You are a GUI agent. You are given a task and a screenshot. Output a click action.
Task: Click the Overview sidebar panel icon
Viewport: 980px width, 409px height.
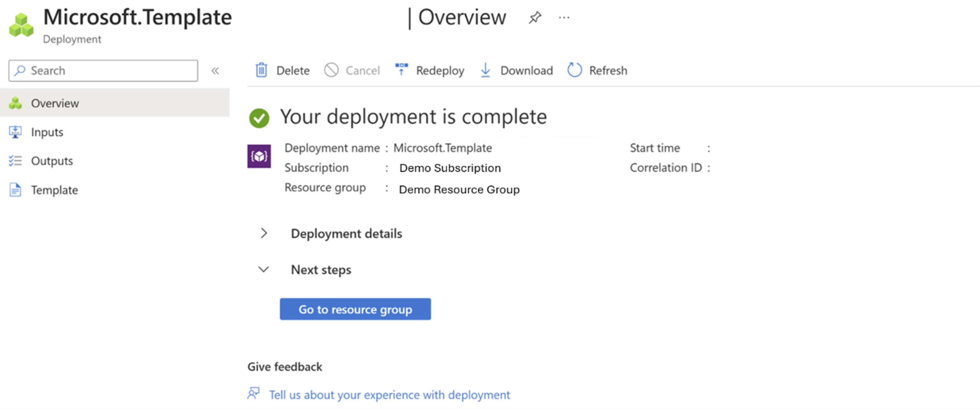pos(16,103)
